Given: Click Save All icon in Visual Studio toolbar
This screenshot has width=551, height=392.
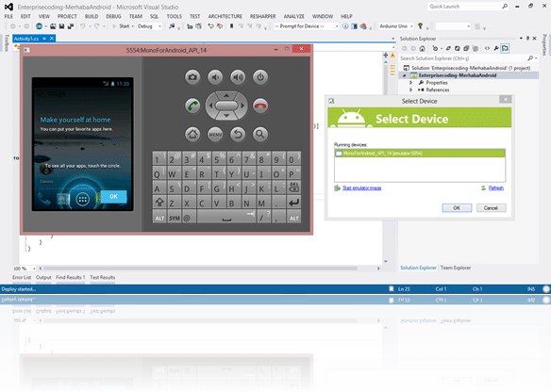Looking at the screenshot, I should click(71, 26).
